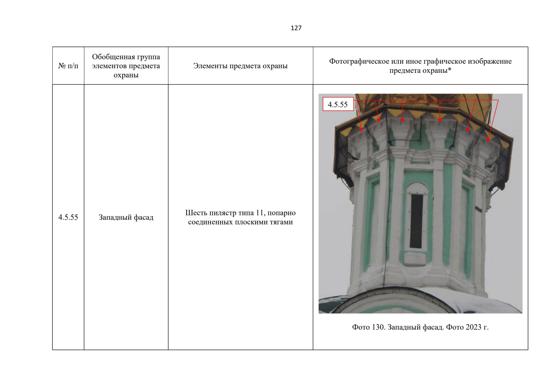Click the "Шесть пилястр типа 11" text

pyautogui.click(x=240, y=213)
